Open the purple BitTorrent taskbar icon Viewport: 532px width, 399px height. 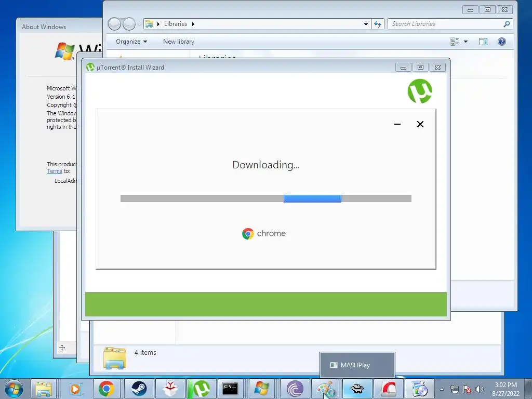click(x=295, y=389)
